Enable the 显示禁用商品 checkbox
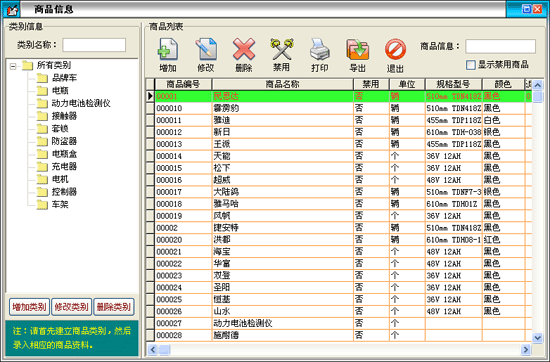The image size is (550, 362). click(x=470, y=65)
